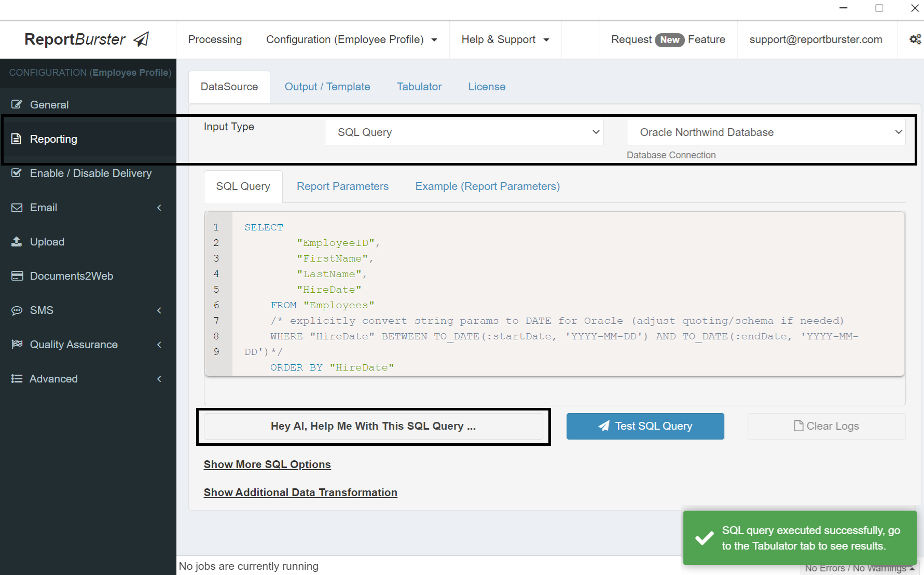Screen dimensions: 924x575
Task: Switch to the Tabulator tab
Action: click(x=419, y=87)
